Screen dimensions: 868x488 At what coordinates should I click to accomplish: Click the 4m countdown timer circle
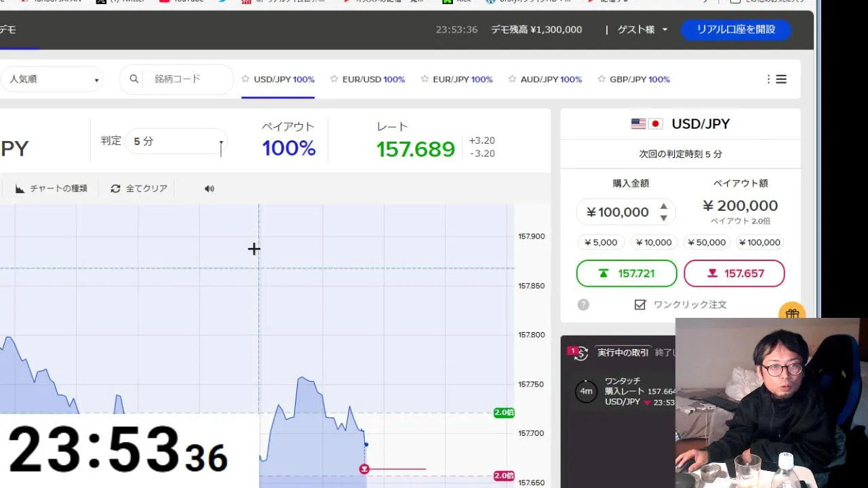[586, 391]
